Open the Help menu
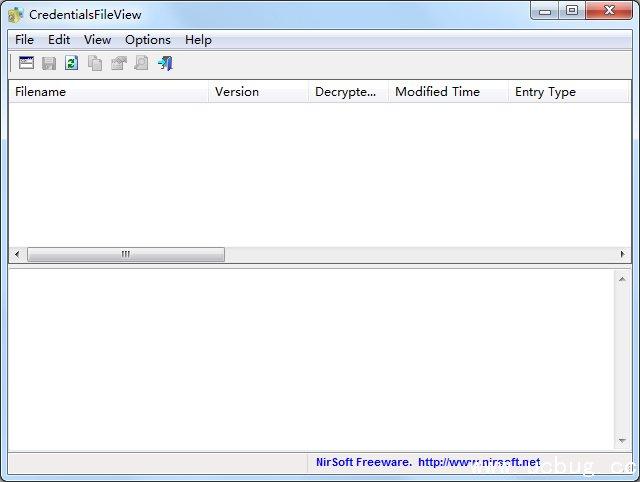Image resolution: width=640 pixels, height=482 pixels. pyautogui.click(x=198, y=40)
